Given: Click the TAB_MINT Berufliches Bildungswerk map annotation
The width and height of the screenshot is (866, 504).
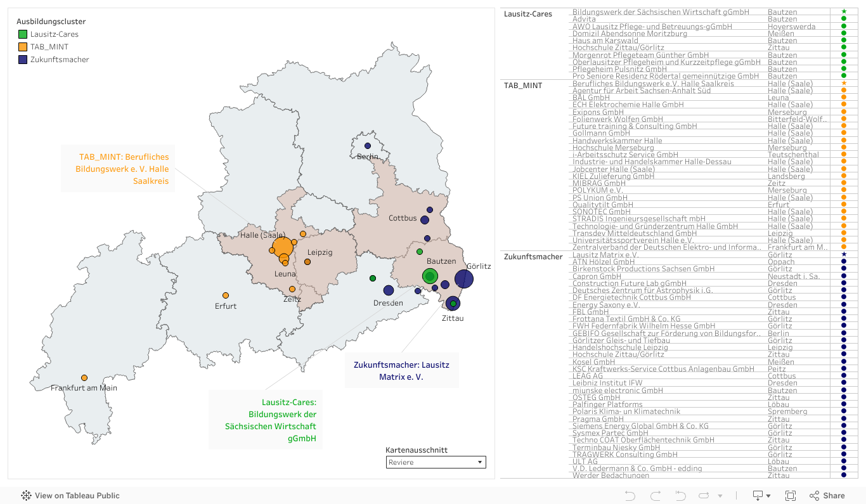Looking at the screenshot, I should click(x=118, y=169).
